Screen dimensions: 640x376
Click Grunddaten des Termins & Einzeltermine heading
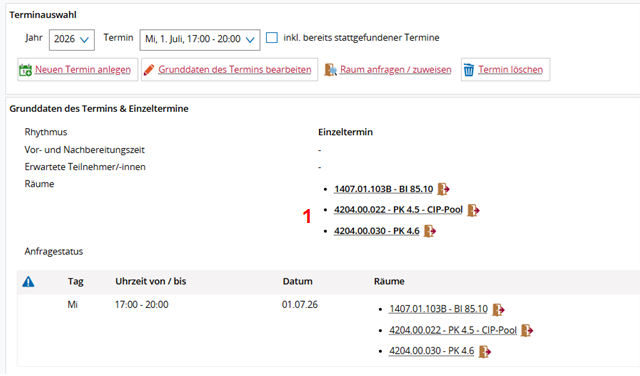click(x=99, y=109)
